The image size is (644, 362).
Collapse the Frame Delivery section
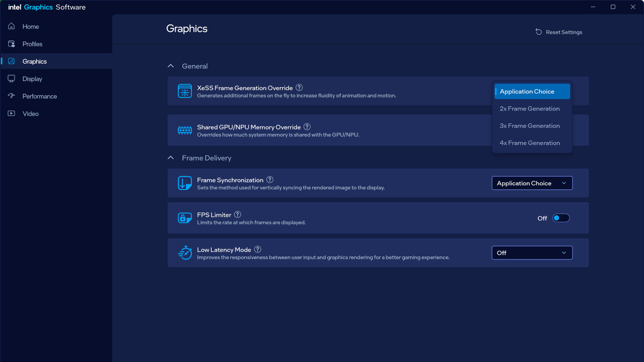pos(171,158)
